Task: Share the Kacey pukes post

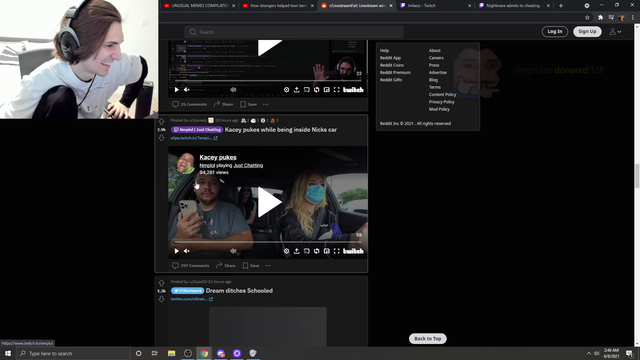Action: 226,266
